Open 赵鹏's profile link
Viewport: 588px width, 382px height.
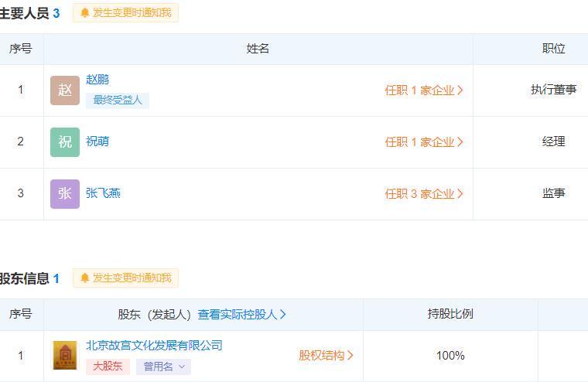(x=97, y=80)
